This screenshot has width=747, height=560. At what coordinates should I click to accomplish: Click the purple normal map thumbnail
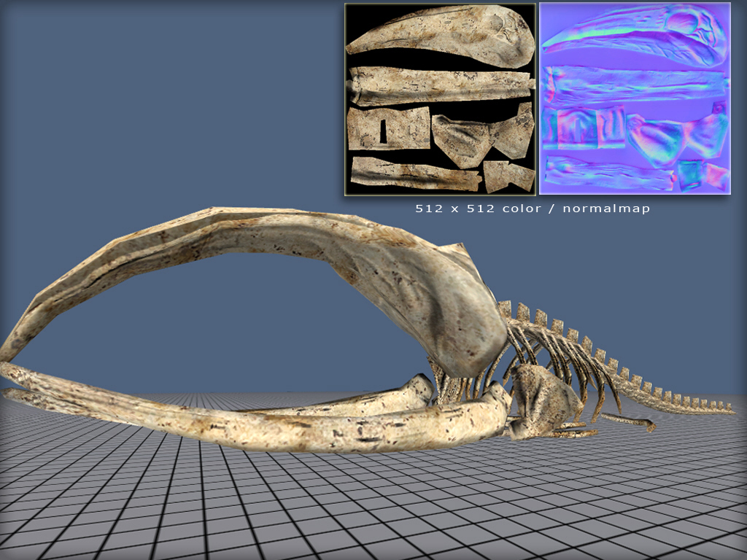pyautogui.click(x=635, y=99)
